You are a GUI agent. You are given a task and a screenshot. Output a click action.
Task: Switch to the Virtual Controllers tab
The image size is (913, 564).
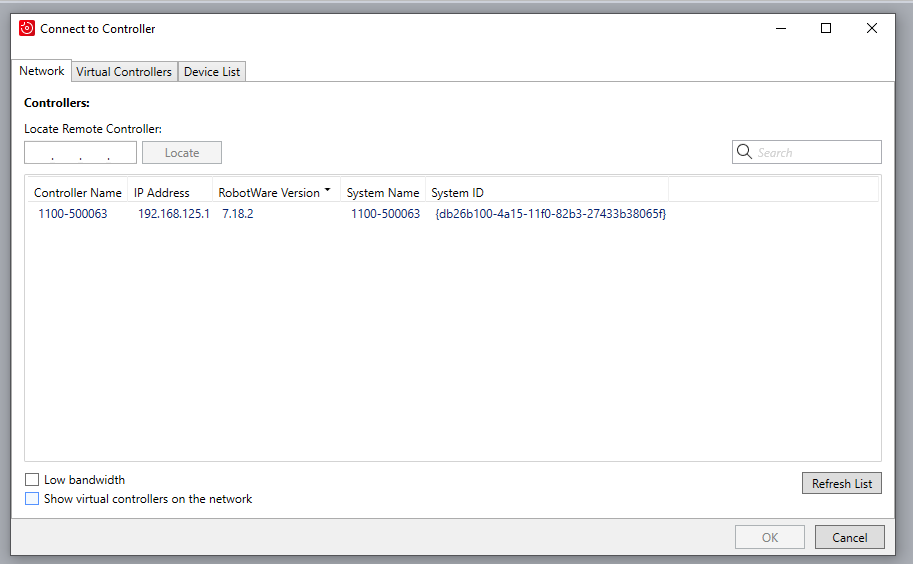(x=124, y=72)
